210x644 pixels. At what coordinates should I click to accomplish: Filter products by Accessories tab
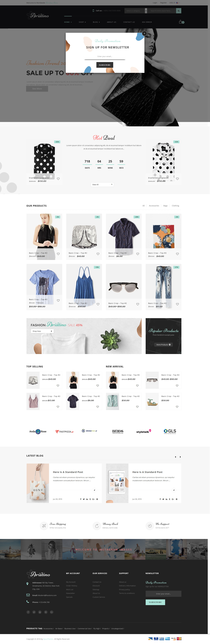pos(154,206)
